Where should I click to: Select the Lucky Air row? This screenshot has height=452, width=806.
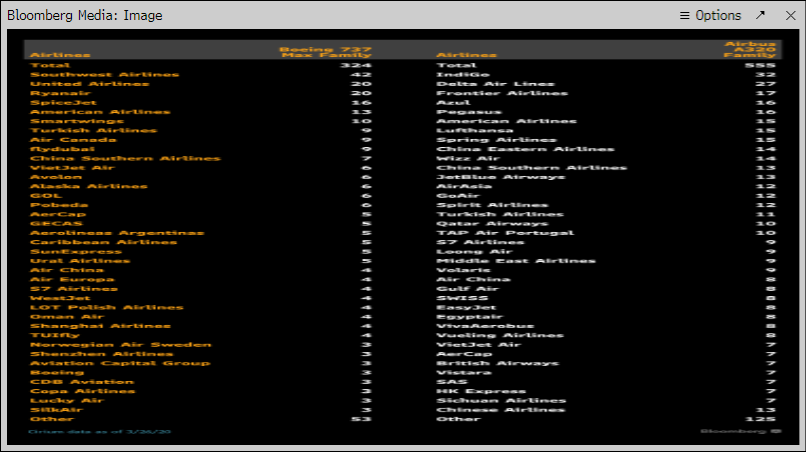200,401
